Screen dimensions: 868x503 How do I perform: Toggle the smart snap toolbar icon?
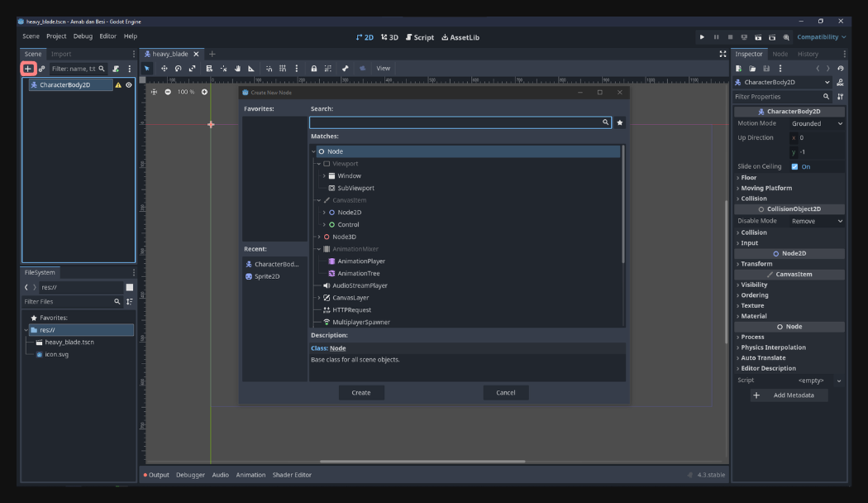click(x=269, y=69)
